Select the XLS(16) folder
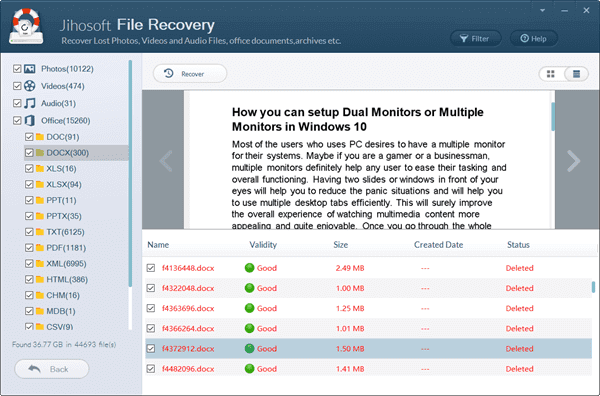The height and width of the screenshot is (396, 600). click(x=61, y=169)
